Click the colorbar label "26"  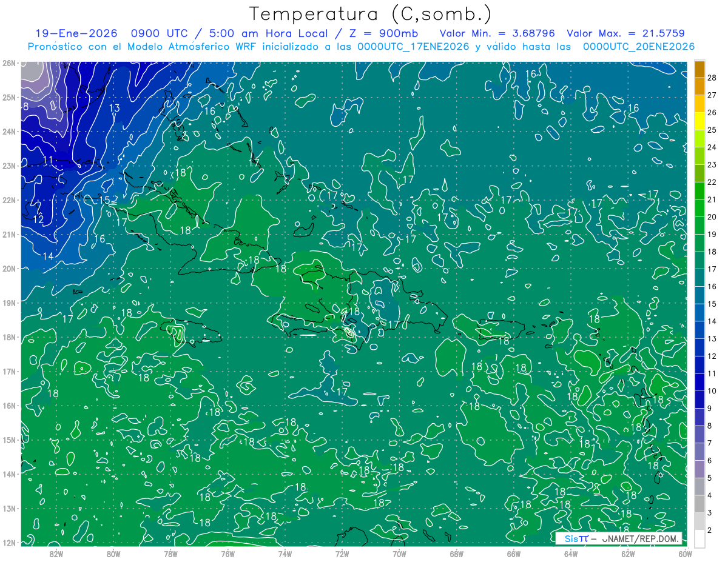click(712, 112)
